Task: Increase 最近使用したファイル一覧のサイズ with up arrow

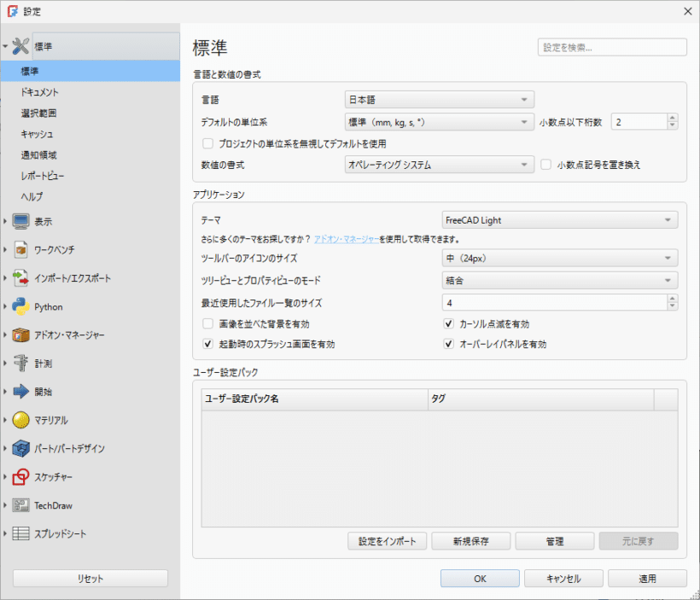Action: tap(673, 299)
